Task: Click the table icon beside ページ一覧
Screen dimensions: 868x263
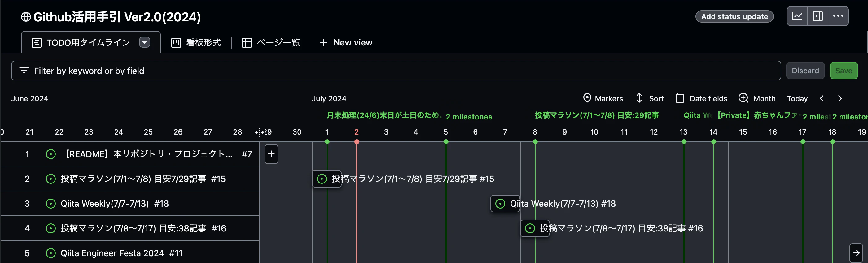Action: coord(247,42)
